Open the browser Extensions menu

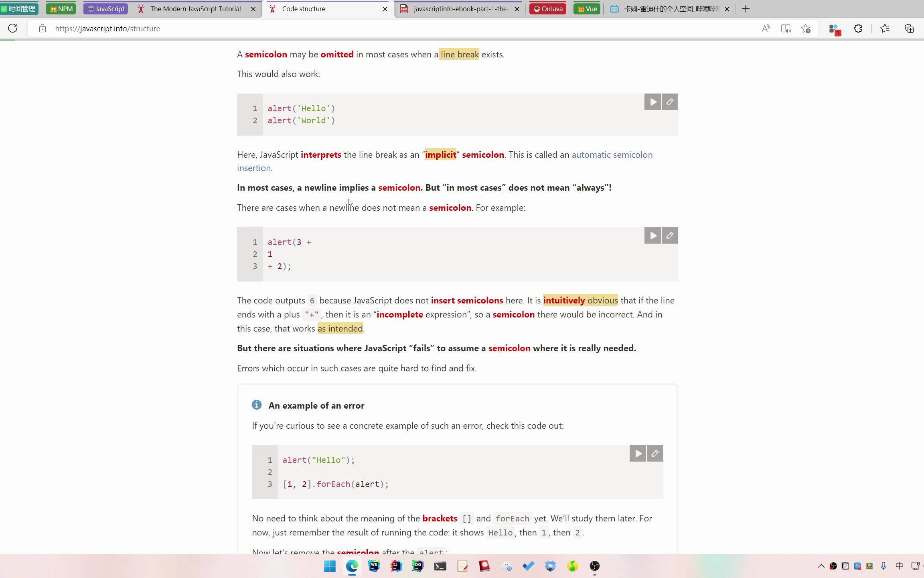(x=858, y=28)
